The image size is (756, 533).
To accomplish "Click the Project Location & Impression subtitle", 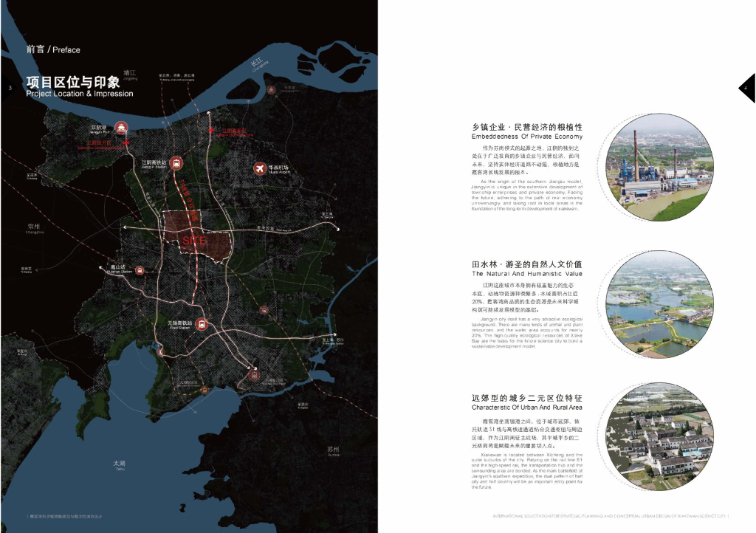I will [x=80, y=94].
